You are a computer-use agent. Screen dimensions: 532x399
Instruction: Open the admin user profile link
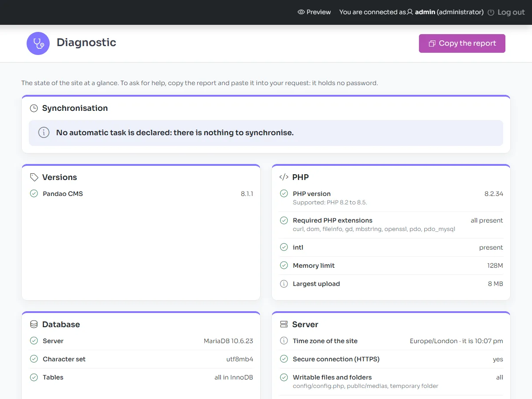coord(445,12)
